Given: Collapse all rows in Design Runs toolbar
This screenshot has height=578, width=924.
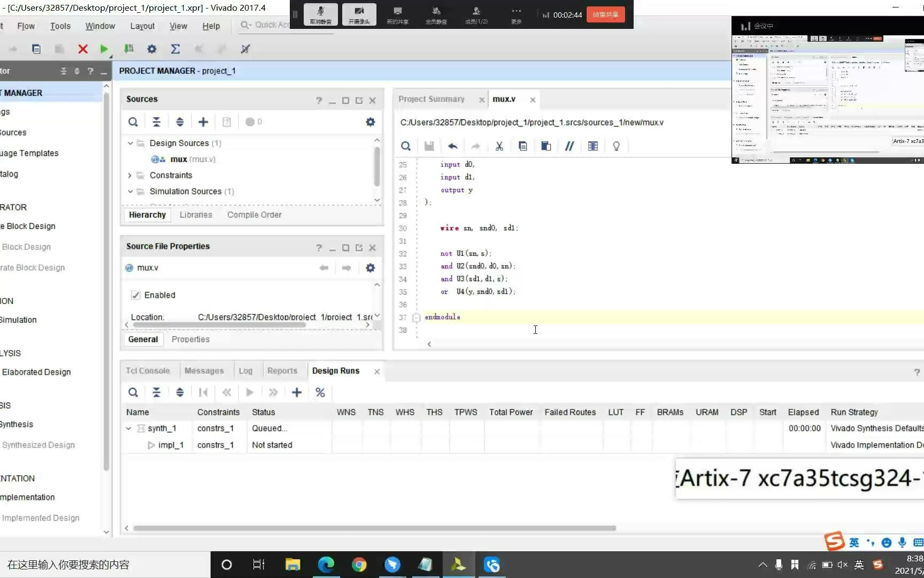Looking at the screenshot, I should [156, 392].
